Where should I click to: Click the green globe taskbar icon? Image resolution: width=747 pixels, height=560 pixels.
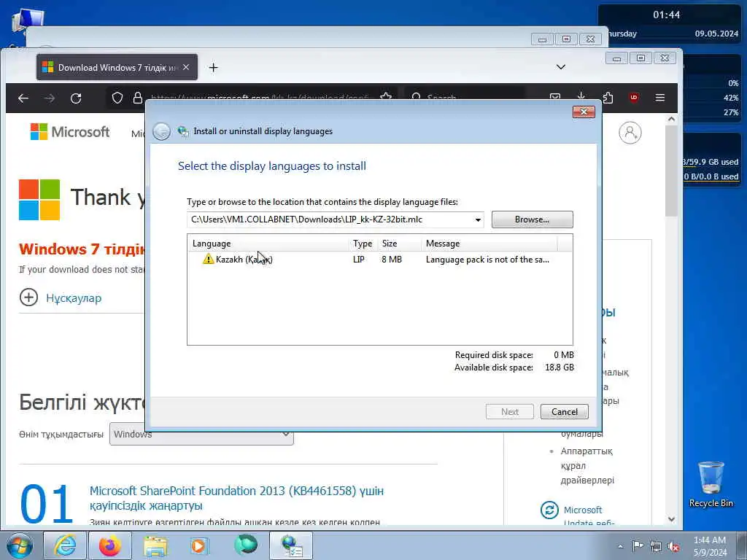click(x=245, y=545)
